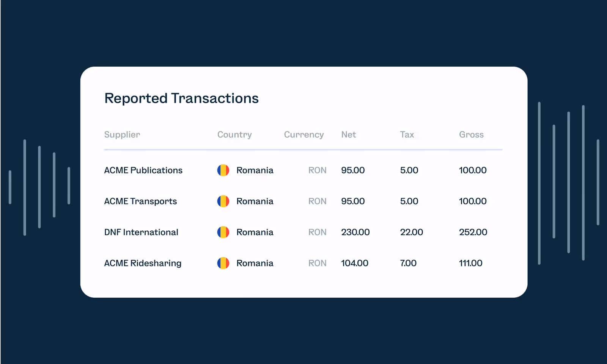The height and width of the screenshot is (364, 607).
Task: Click the Romania flag beside ACME Transports
Action: (x=223, y=201)
